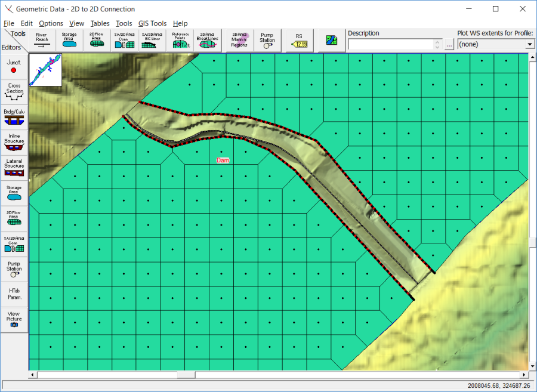Screen dimensions: 537x392
Task: Open the Junct. editor
Action: (x=14, y=66)
